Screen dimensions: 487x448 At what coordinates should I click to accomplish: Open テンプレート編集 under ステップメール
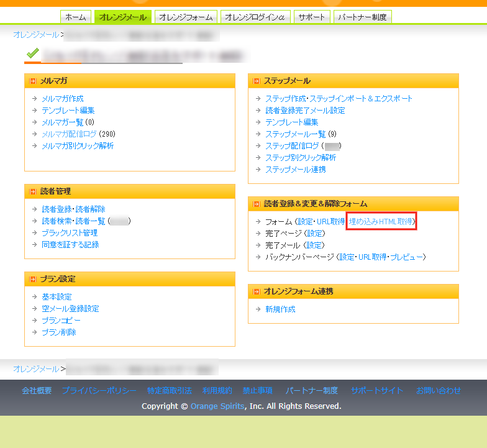[292, 122]
